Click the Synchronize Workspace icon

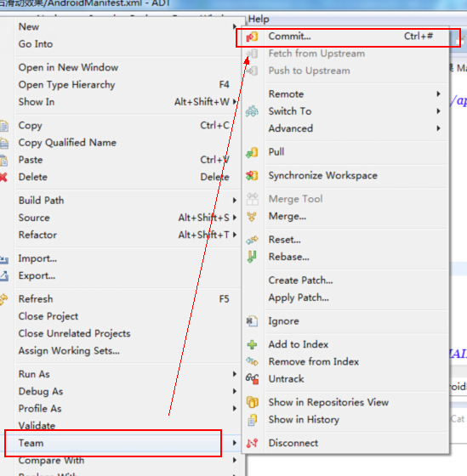click(252, 175)
